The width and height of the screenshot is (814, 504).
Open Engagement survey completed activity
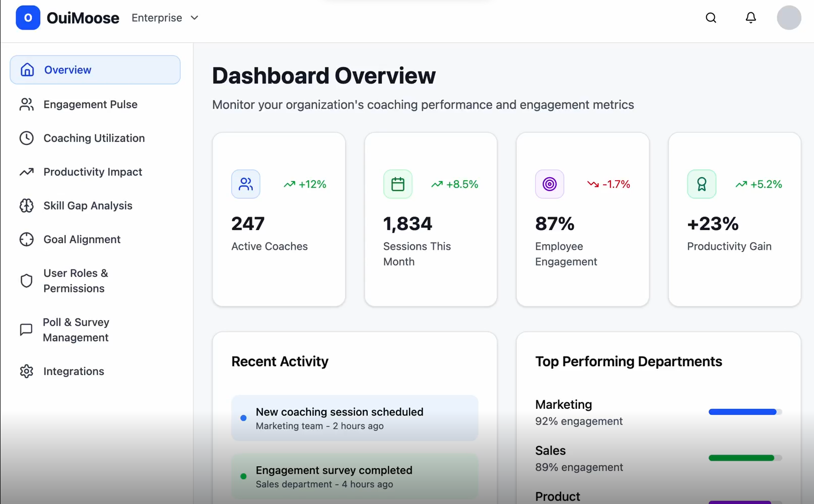[355, 477]
